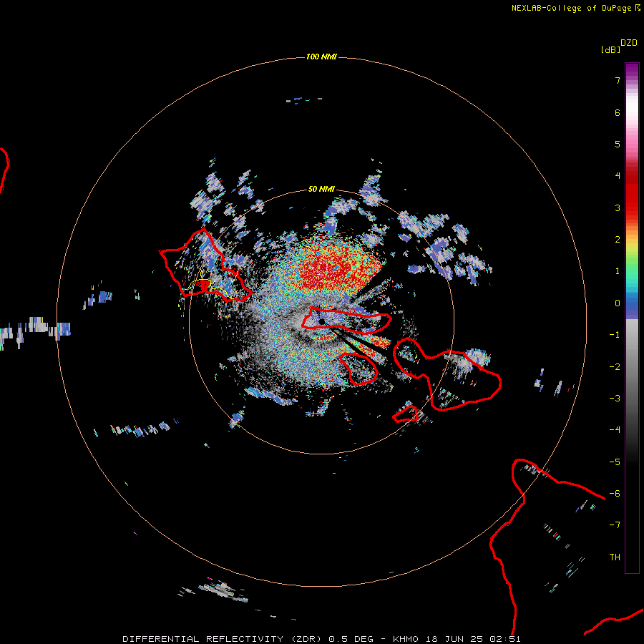Click the Differential Reflectivity KHMO caption text
This screenshot has height=644, width=644.
[321, 639]
